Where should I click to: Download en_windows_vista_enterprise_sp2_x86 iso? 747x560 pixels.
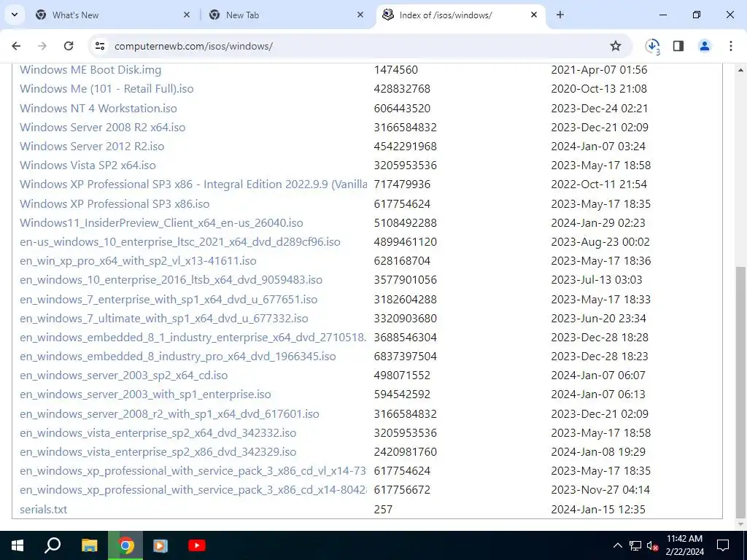pyautogui.click(x=158, y=452)
